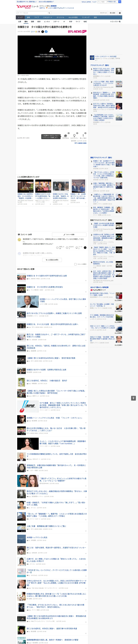Click コメントを書く button

click(69, 235)
